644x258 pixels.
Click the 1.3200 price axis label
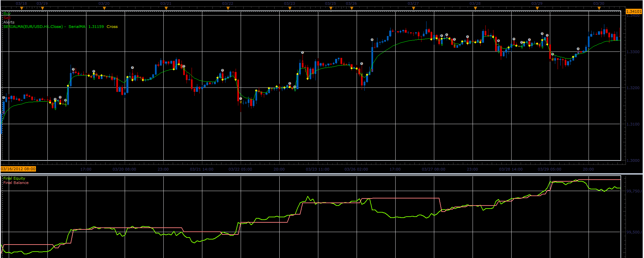tap(633, 88)
